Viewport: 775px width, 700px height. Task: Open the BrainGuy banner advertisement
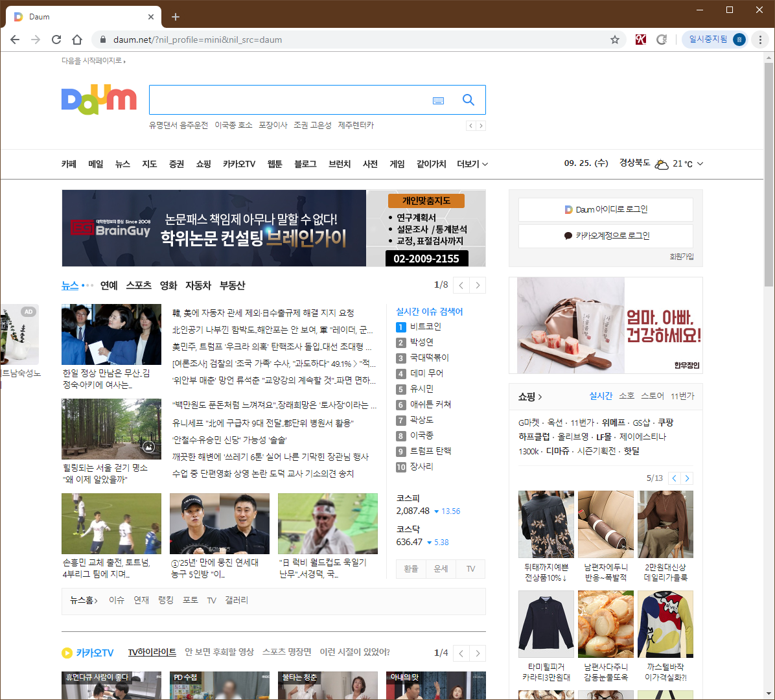point(274,228)
